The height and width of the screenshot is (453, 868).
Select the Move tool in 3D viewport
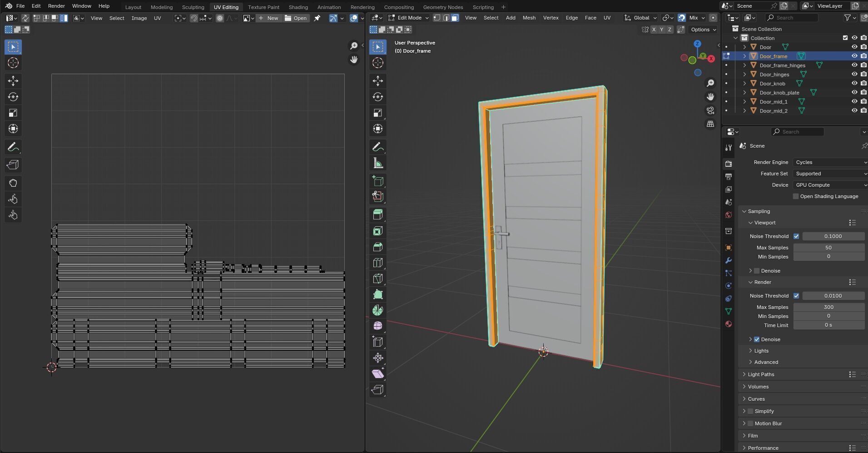pos(377,81)
